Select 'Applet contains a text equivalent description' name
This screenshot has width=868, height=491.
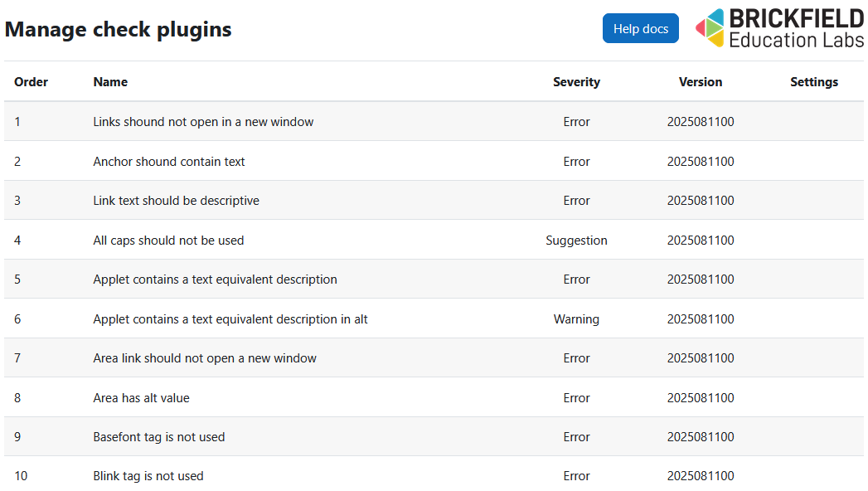(x=215, y=280)
